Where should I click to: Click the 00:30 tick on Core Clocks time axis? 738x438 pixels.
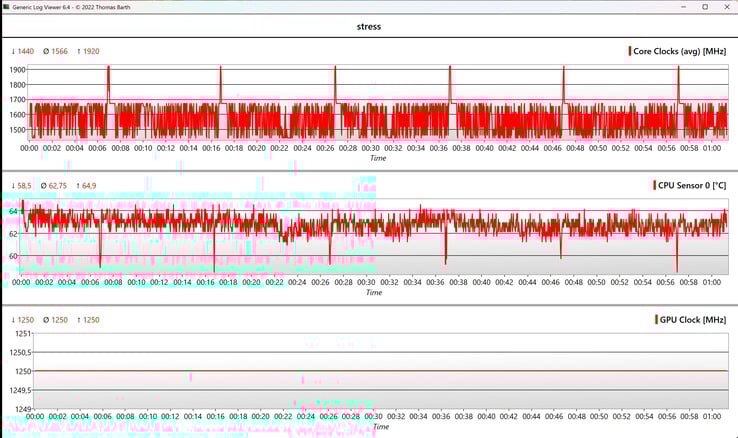(x=370, y=148)
